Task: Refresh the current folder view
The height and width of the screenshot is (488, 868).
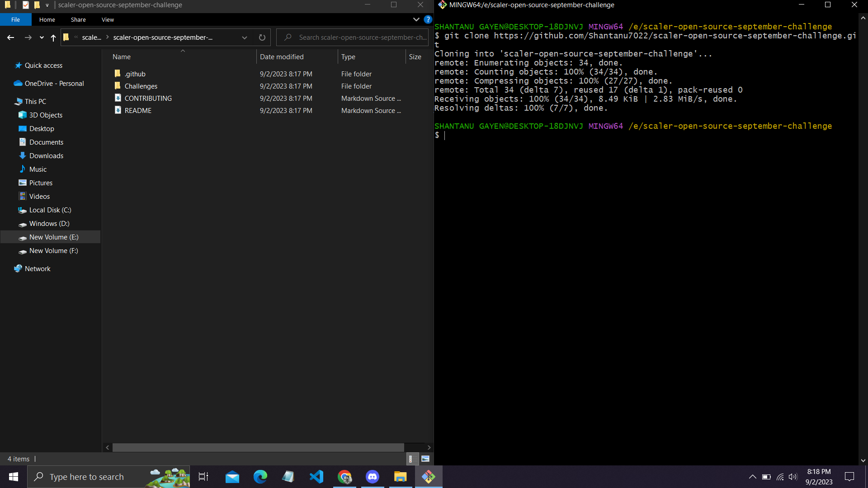Action: 262,38
